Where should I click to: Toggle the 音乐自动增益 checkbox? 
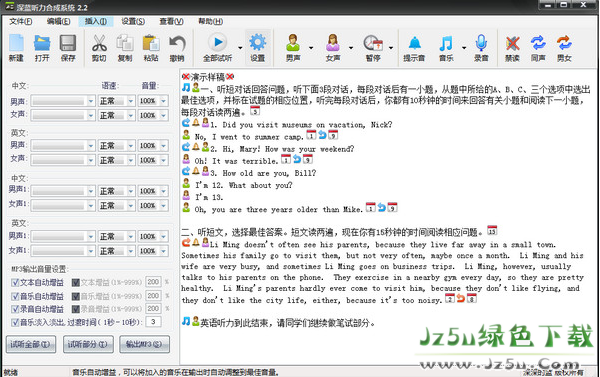pyautogui.click(x=15, y=296)
